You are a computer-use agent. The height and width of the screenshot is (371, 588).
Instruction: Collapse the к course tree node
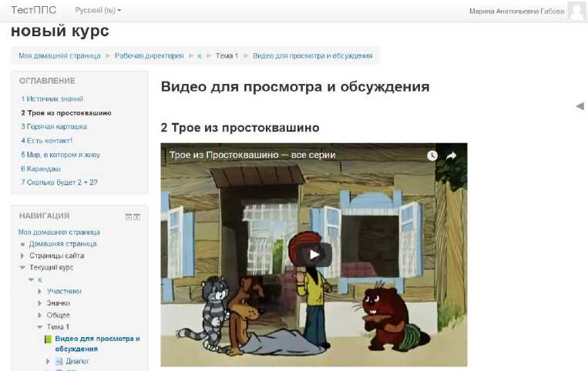(x=31, y=279)
